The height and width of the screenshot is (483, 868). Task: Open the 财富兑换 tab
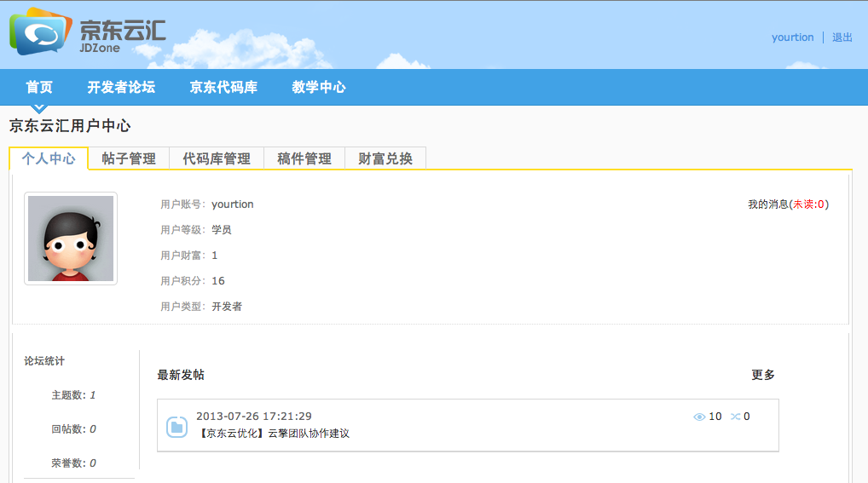coord(385,158)
